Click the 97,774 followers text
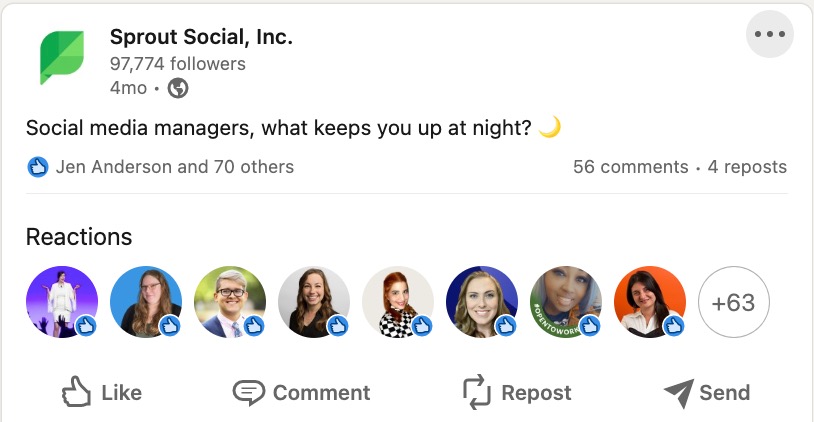The image size is (814, 422). [177, 64]
